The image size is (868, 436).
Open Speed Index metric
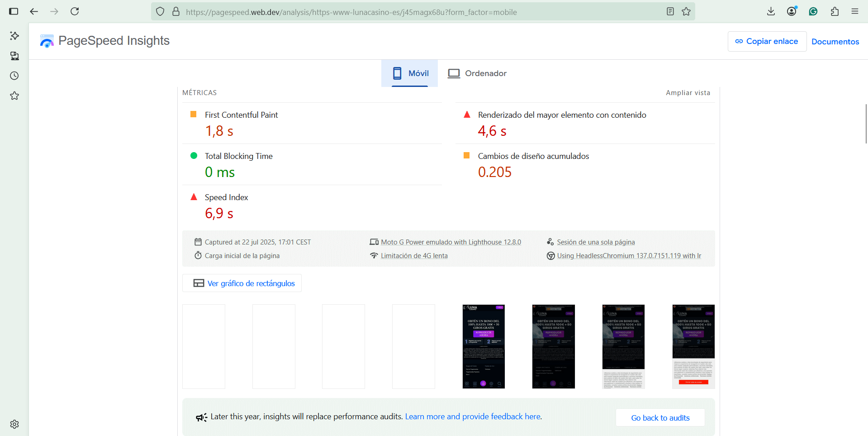tap(226, 197)
